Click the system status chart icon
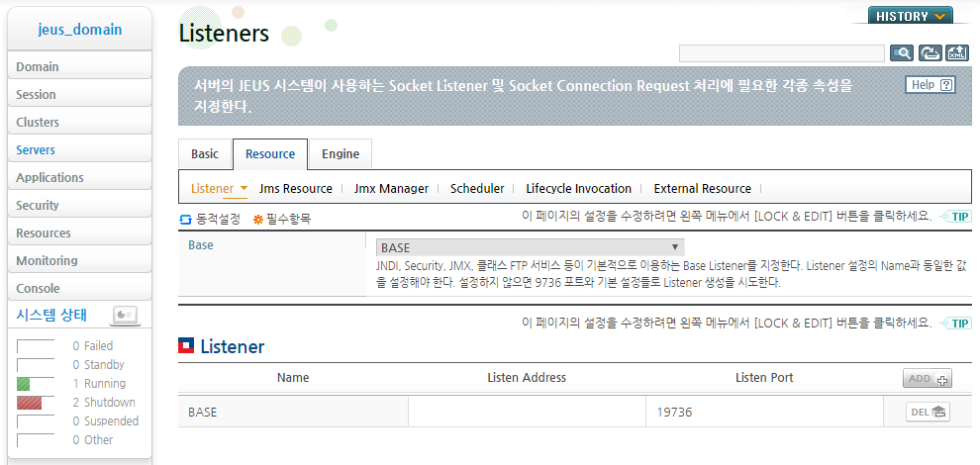The image size is (980, 465). coord(126,315)
